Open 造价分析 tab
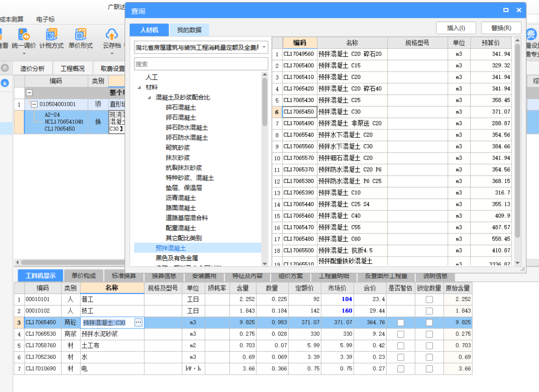The image size is (539, 392). tap(32, 68)
